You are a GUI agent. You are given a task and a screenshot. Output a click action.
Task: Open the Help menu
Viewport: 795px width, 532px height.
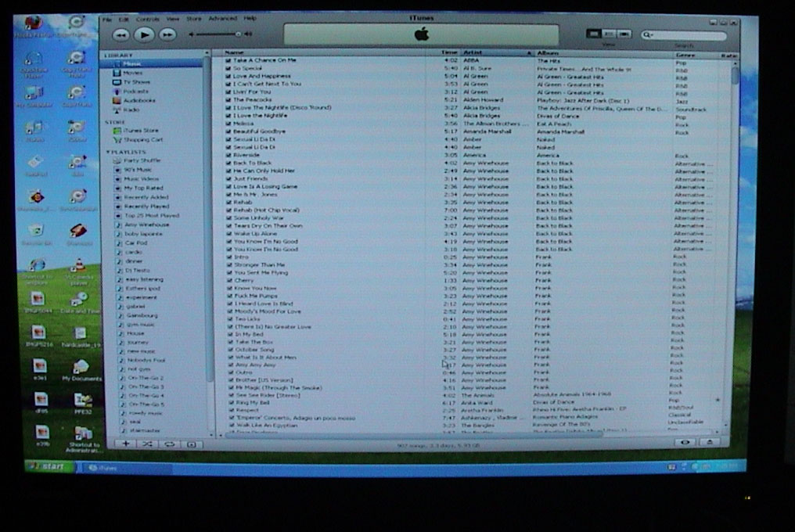pos(250,18)
